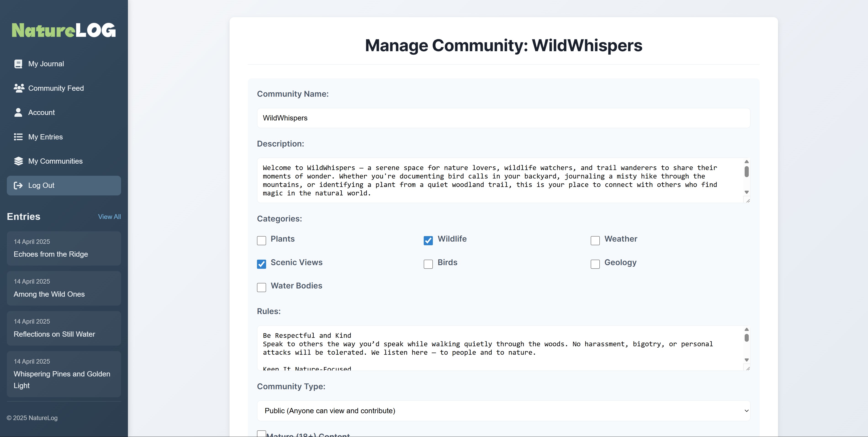Click the Account person icon
The width and height of the screenshot is (868, 437).
tap(18, 112)
